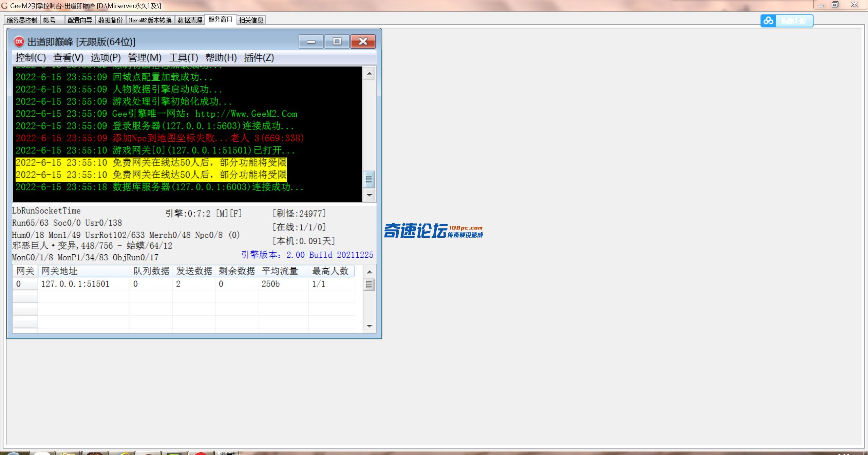Click the [在线:1/1/0] status text

coord(299,227)
